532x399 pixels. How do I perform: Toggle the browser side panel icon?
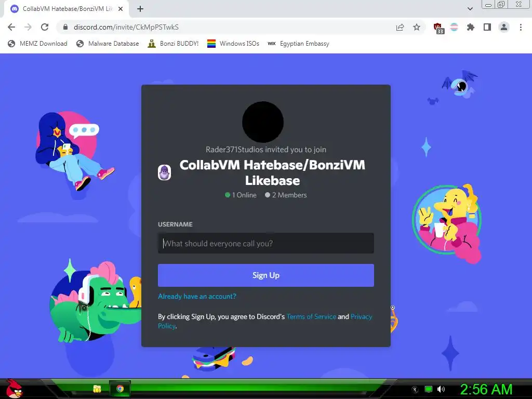point(487,27)
